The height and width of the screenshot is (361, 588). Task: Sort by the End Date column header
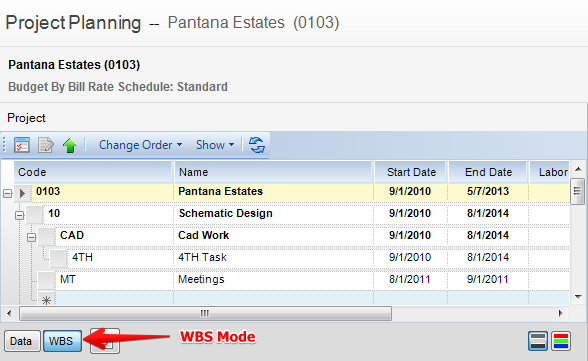pos(488,172)
